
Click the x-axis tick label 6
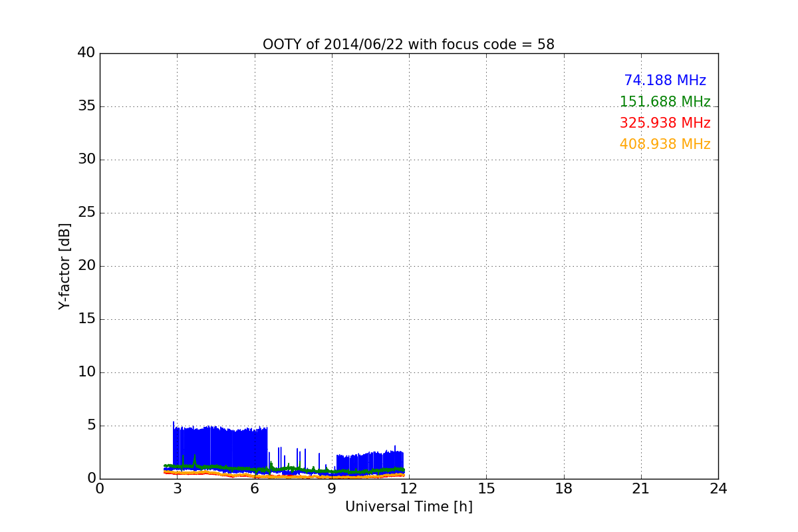[255, 489]
